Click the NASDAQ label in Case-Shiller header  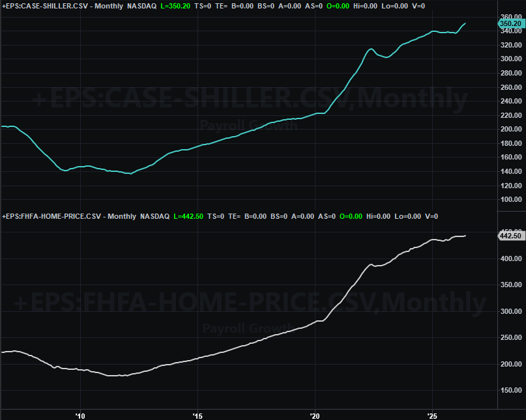(141, 6)
